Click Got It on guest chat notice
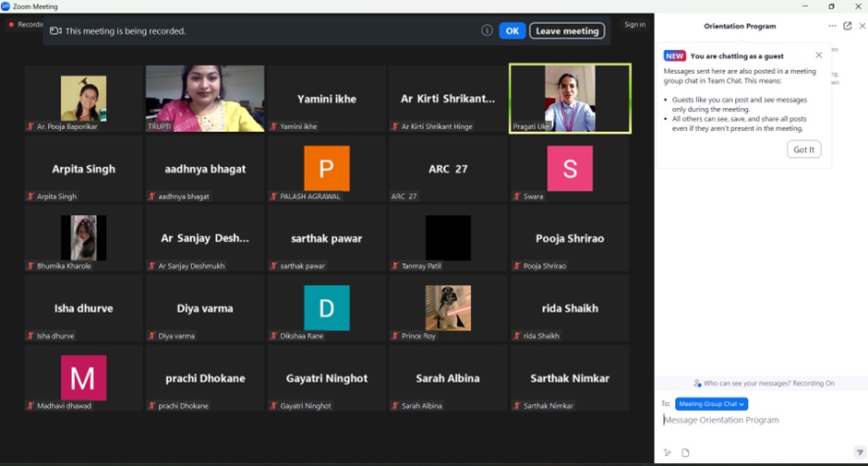Viewport: 868px width, 466px height. (803, 149)
